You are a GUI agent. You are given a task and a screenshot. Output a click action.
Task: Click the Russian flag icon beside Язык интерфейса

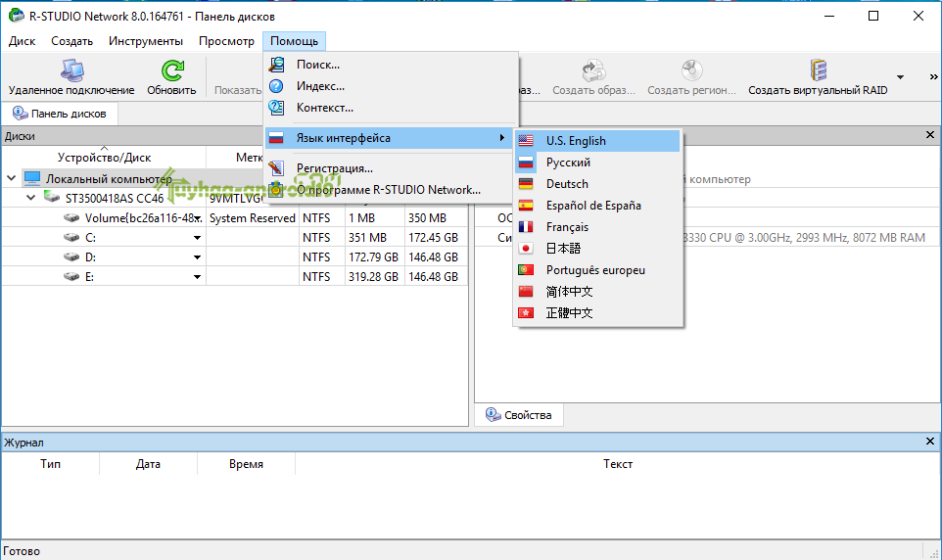pyautogui.click(x=276, y=138)
